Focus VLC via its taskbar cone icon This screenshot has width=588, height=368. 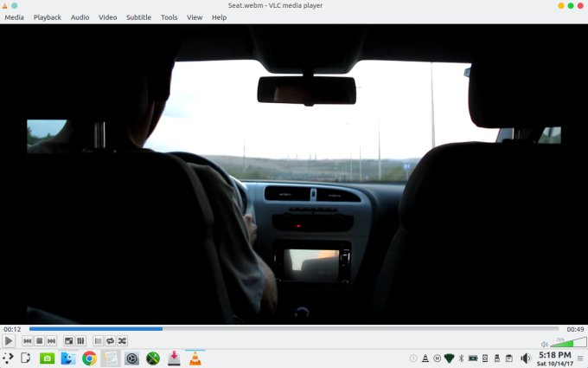coord(195,358)
